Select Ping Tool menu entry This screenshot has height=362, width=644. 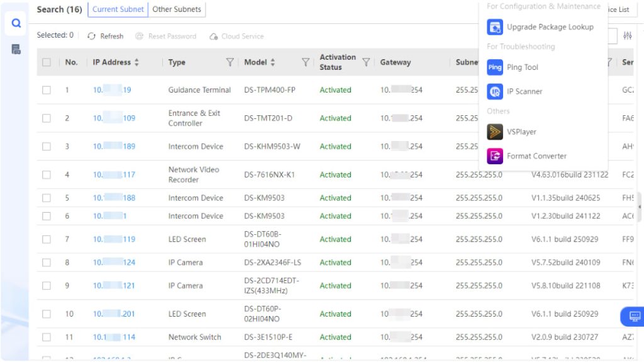click(x=522, y=67)
